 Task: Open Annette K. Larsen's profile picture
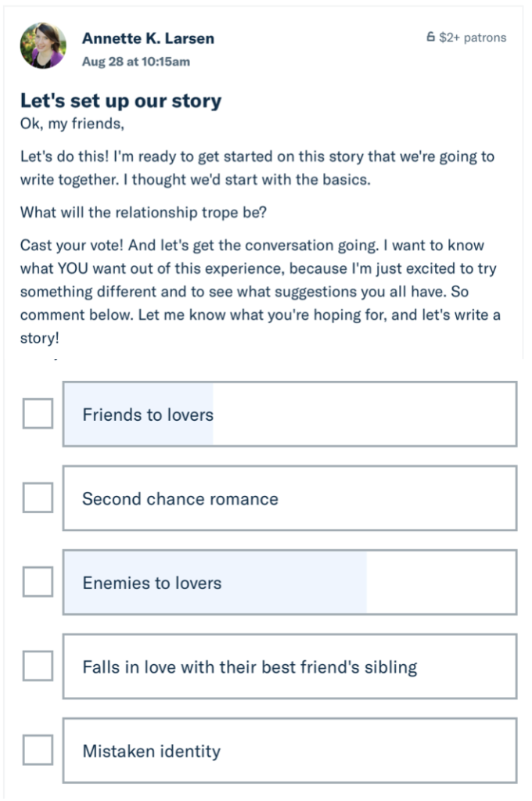[x=43, y=45]
